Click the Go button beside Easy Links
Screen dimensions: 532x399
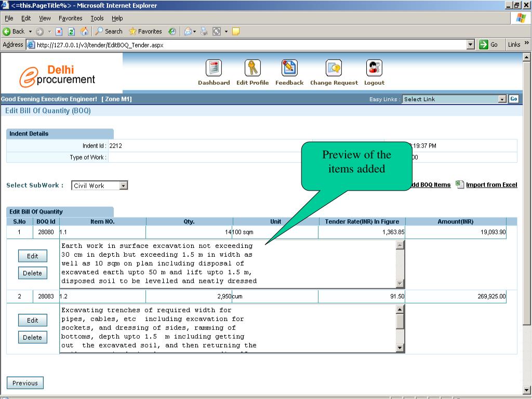point(513,99)
